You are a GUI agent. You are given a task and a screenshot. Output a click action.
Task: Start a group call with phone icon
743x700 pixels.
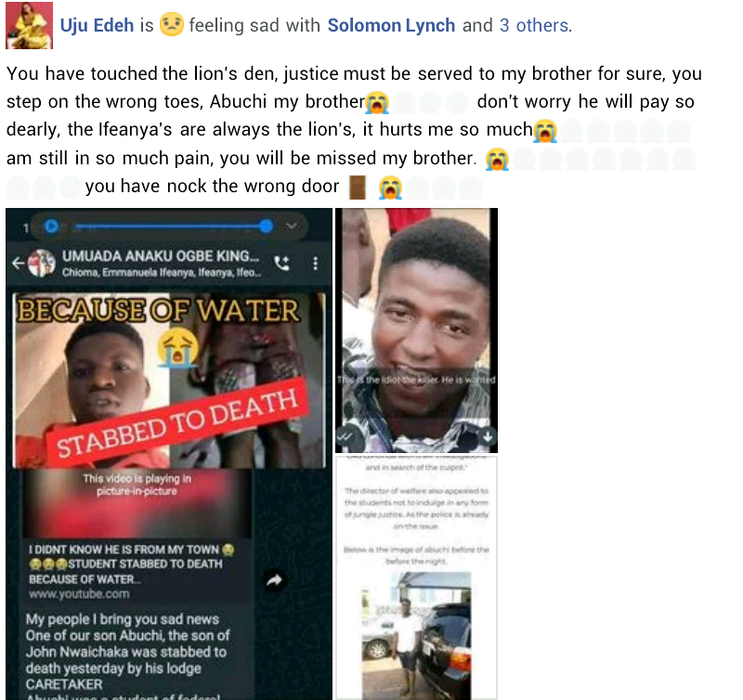282,263
